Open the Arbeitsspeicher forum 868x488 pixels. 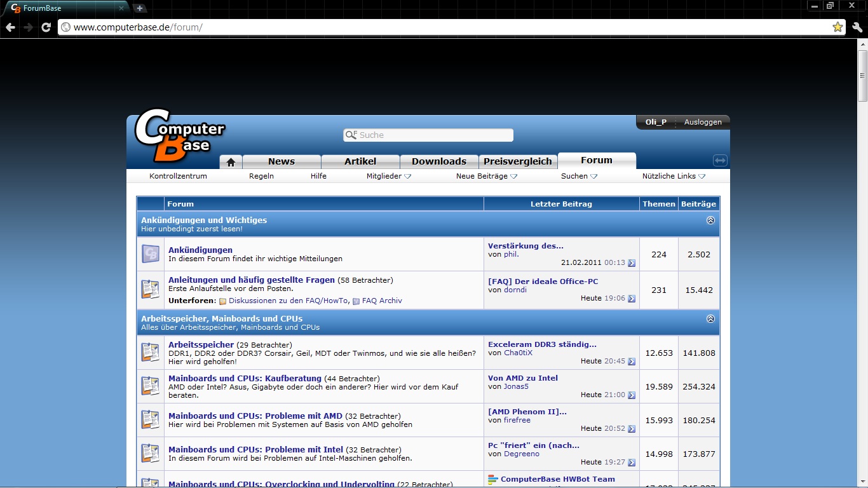coord(201,344)
